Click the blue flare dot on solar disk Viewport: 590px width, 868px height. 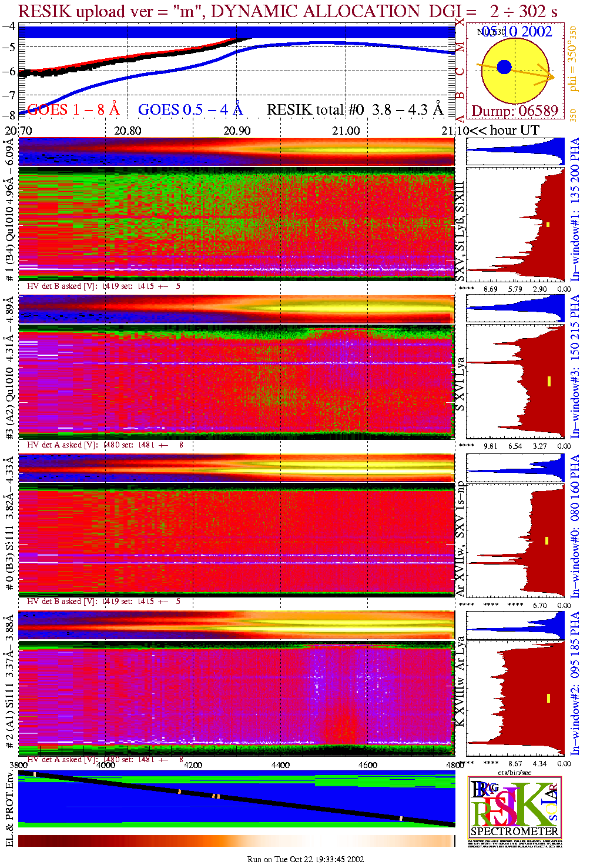coord(504,67)
